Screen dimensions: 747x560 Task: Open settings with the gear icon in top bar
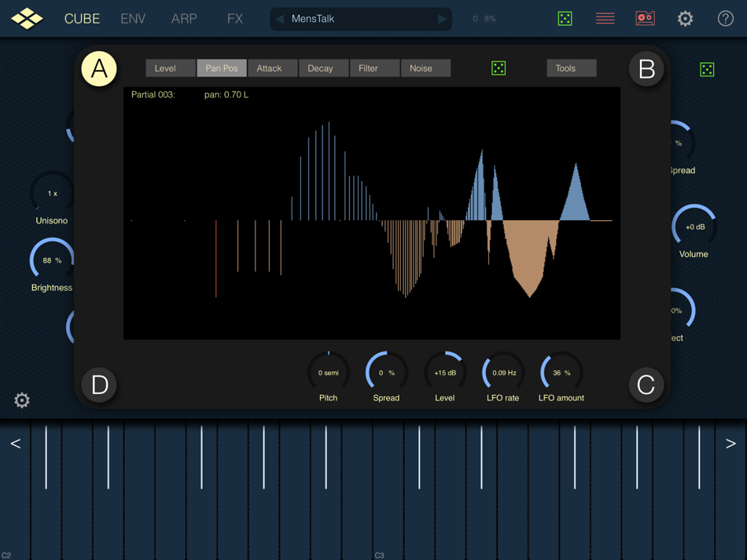coord(685,18)
